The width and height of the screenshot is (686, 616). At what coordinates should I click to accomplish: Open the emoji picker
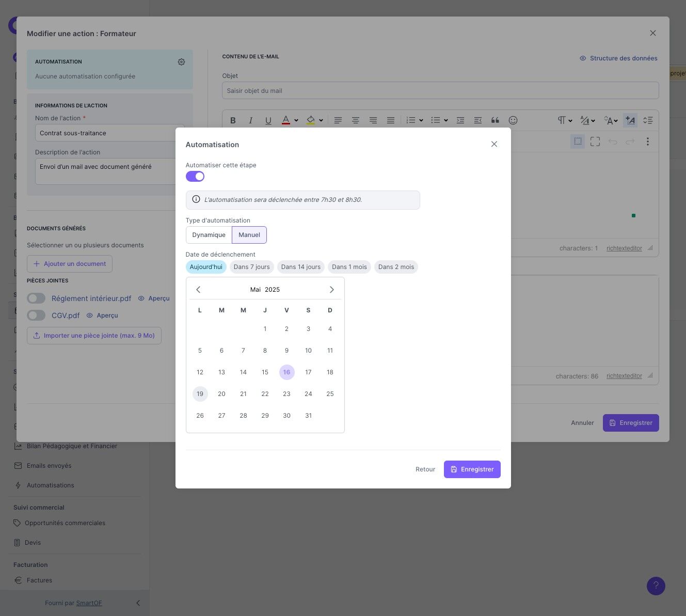(513, 120)
